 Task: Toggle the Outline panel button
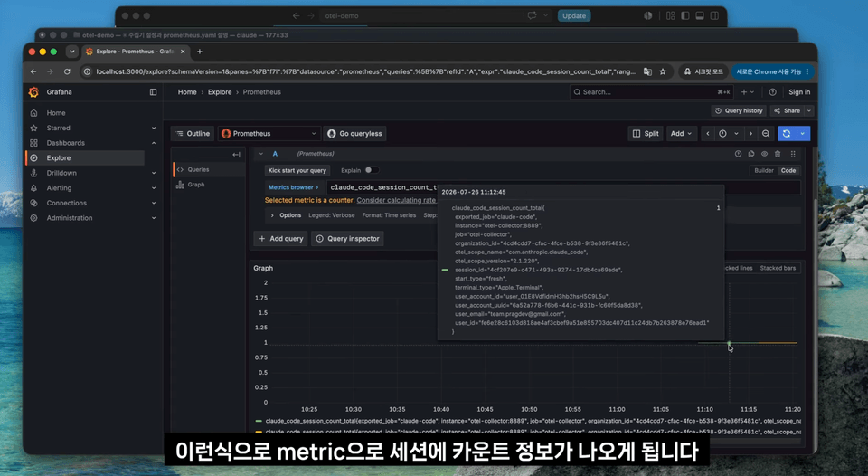193,134
